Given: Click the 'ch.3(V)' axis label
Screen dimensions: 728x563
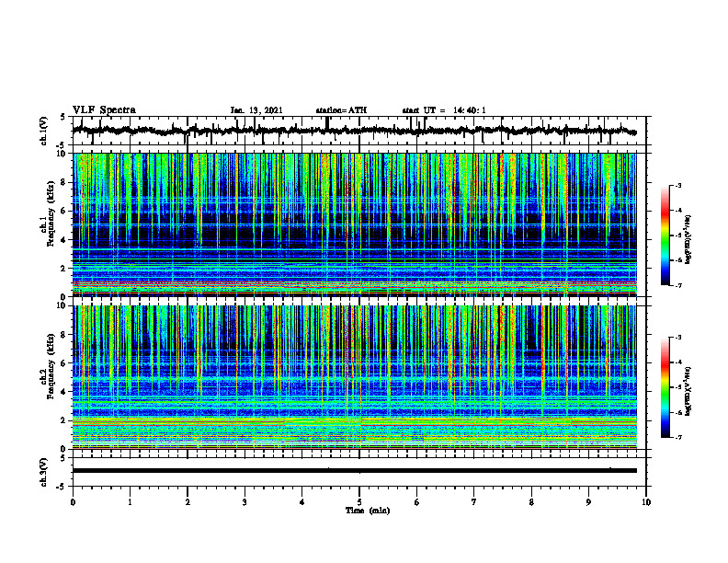Looking at the screenshot, I should [44, 472].
